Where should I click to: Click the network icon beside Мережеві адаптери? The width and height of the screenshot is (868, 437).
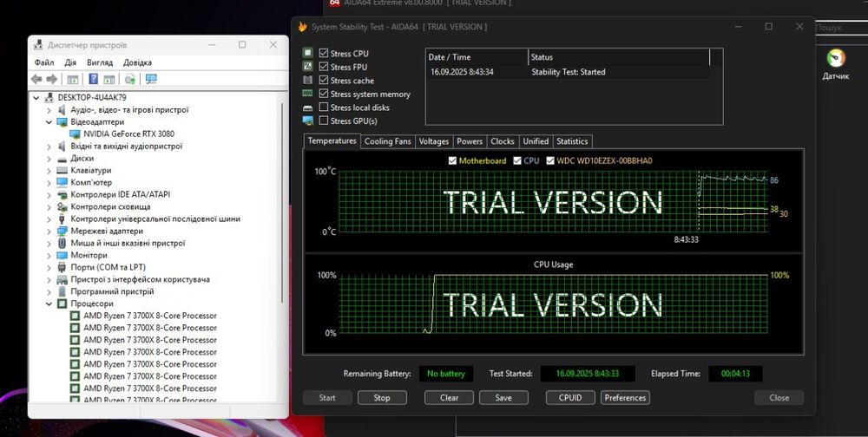(x=62, y=231)
